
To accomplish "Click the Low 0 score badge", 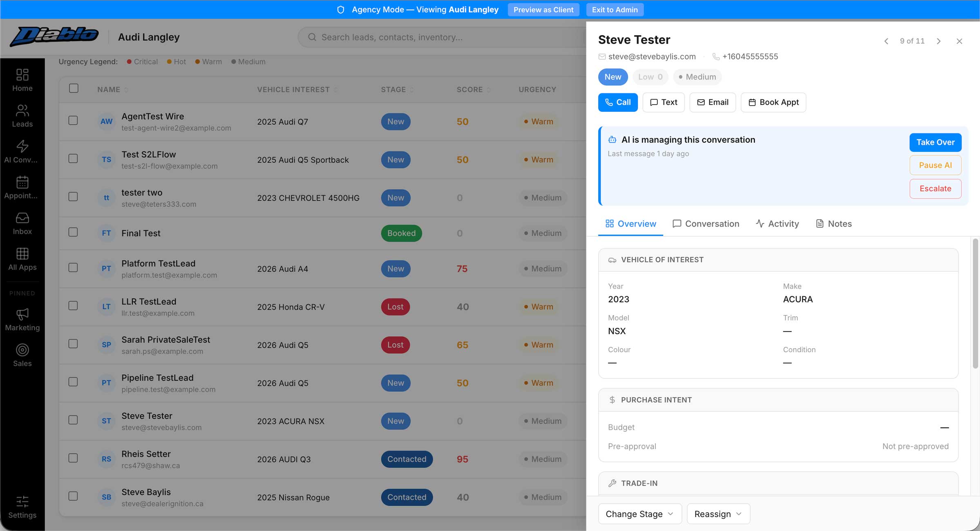I will 650,77.
